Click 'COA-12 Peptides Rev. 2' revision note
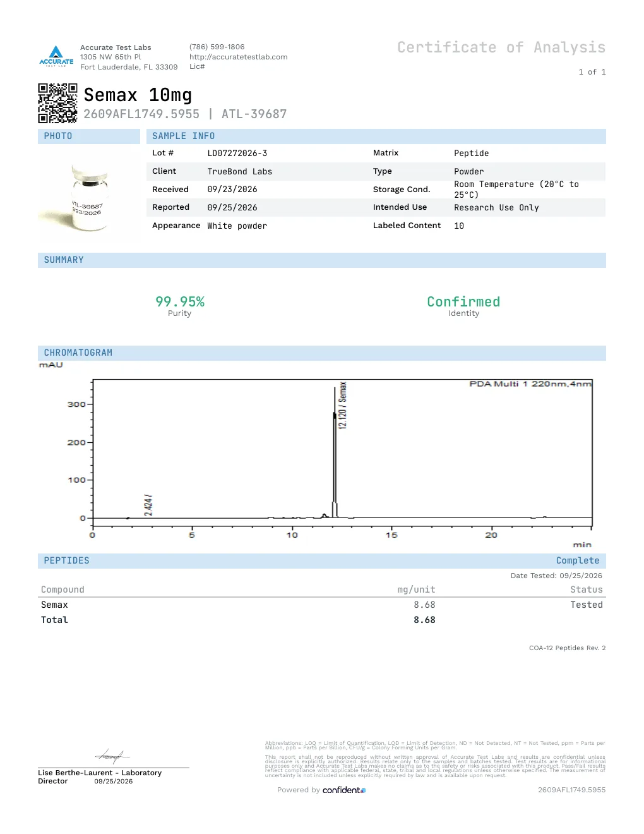 pos(567,648)
